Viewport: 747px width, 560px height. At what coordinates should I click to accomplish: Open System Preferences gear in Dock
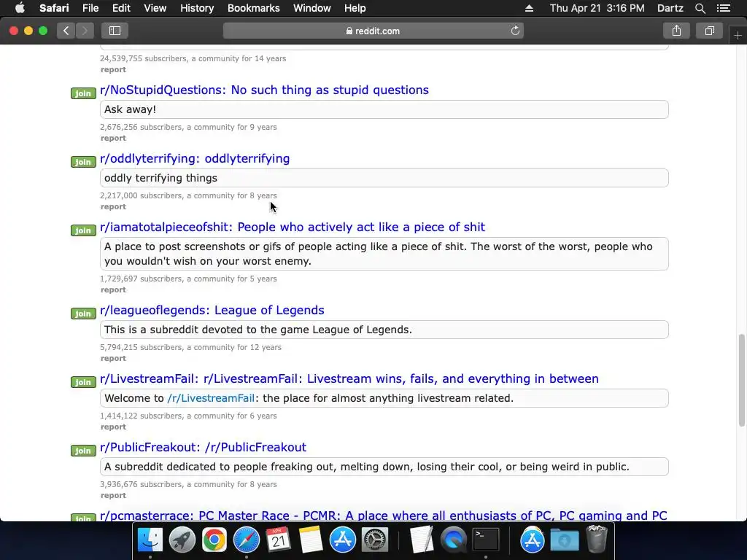(x=375, y=540)
